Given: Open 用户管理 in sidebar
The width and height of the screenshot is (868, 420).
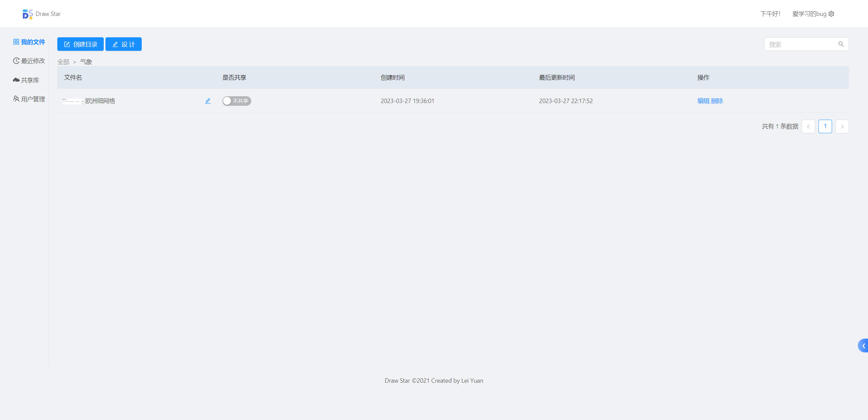Looking at the screenshot, I should 29,99.
